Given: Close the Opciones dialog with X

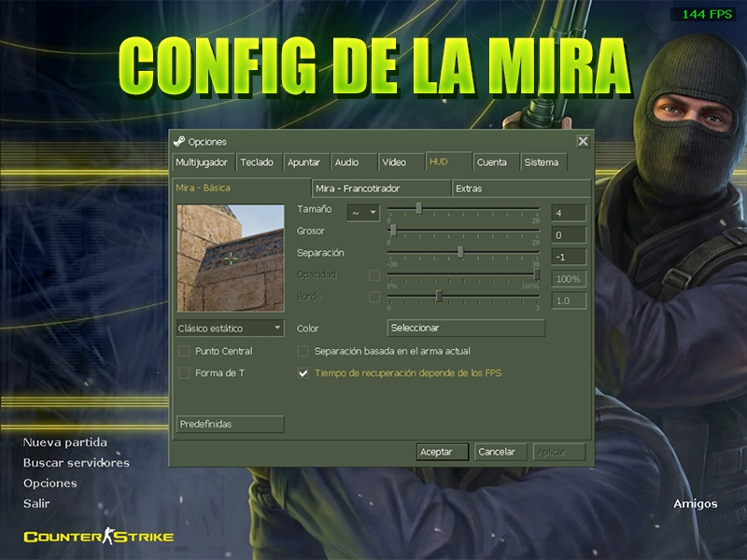Looking at the screenshot, I should click(x=583, y=142).
